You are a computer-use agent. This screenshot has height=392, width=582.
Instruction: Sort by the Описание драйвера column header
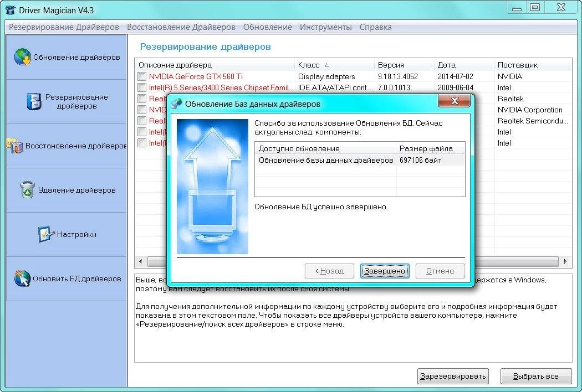215,65
